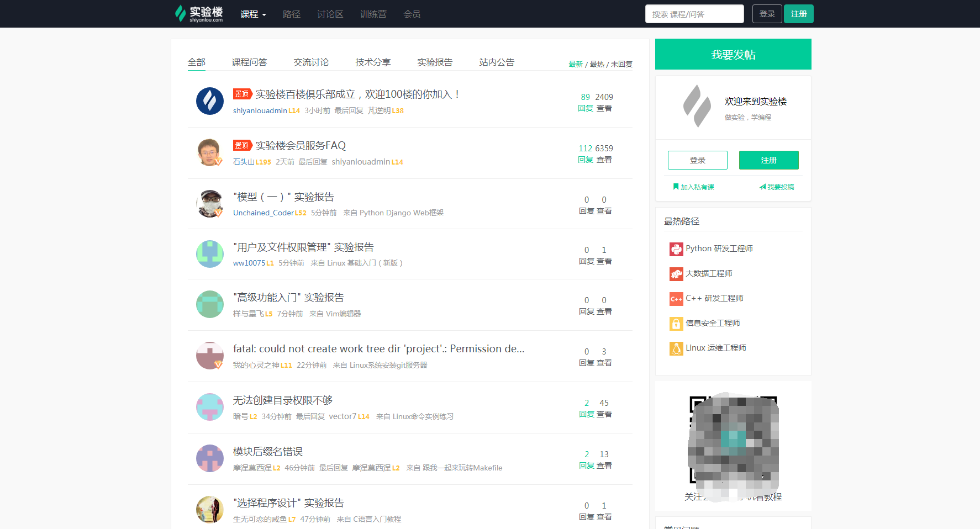
Task: Click last replier vector7
Action: click(x=343, y=416)
